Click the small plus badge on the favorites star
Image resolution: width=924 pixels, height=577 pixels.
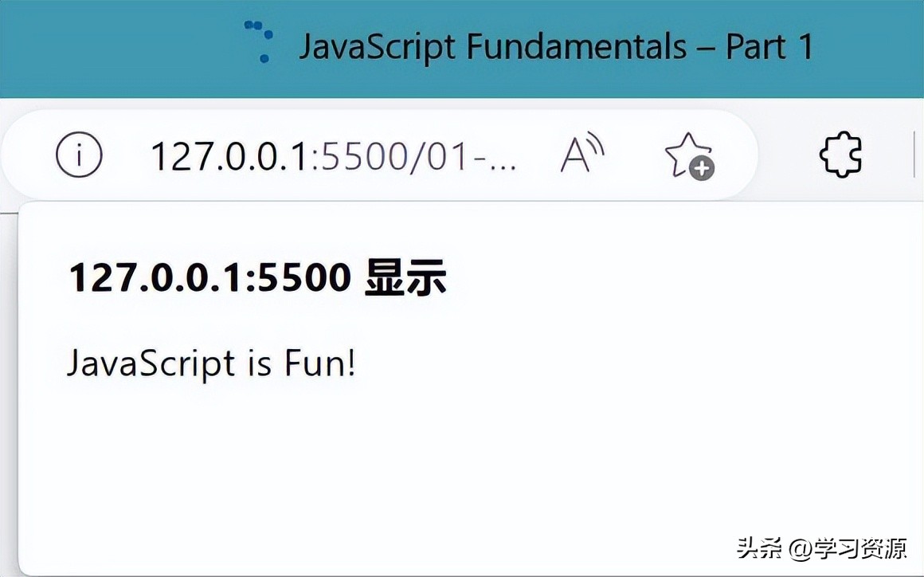703,168
